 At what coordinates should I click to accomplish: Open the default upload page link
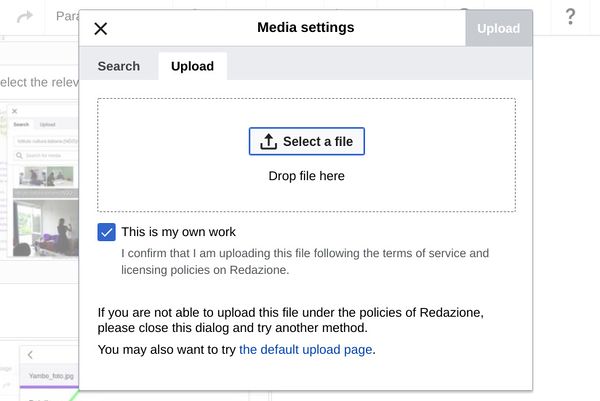tap(305, 350)
